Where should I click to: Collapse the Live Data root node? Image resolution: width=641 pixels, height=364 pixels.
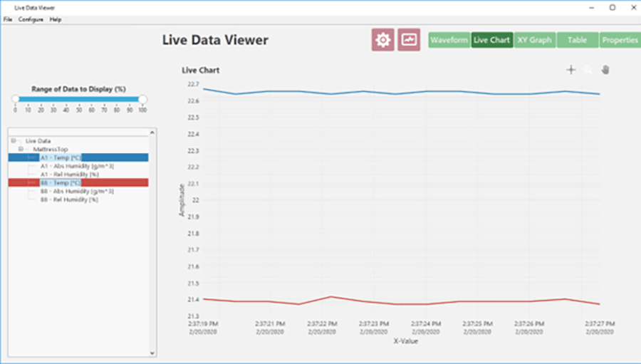click(x=14, y=141)
